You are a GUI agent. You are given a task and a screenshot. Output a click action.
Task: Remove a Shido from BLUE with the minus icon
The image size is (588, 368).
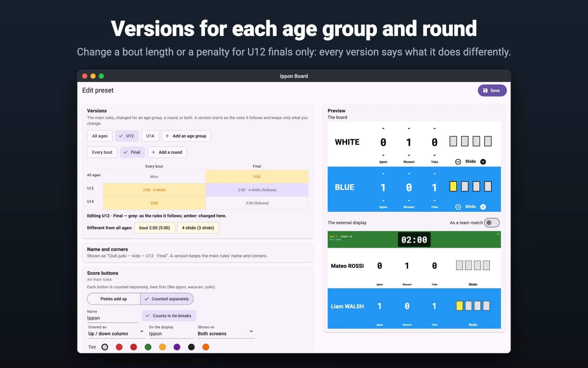tap(458, 207)
